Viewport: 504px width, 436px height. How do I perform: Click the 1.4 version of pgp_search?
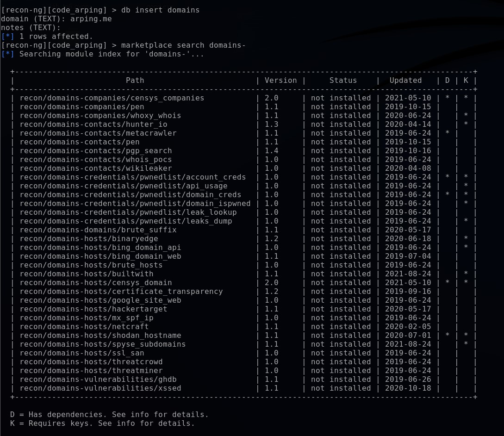tap(271, 150)
